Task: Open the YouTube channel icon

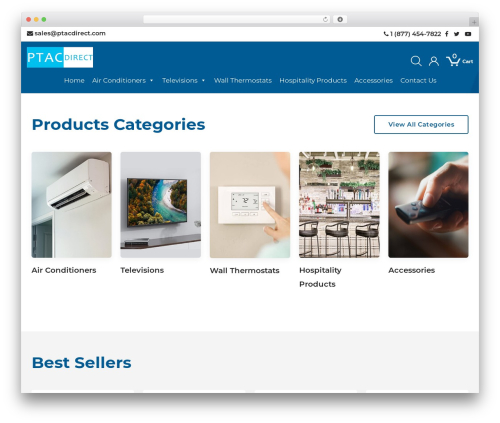Action: point(468,34)
